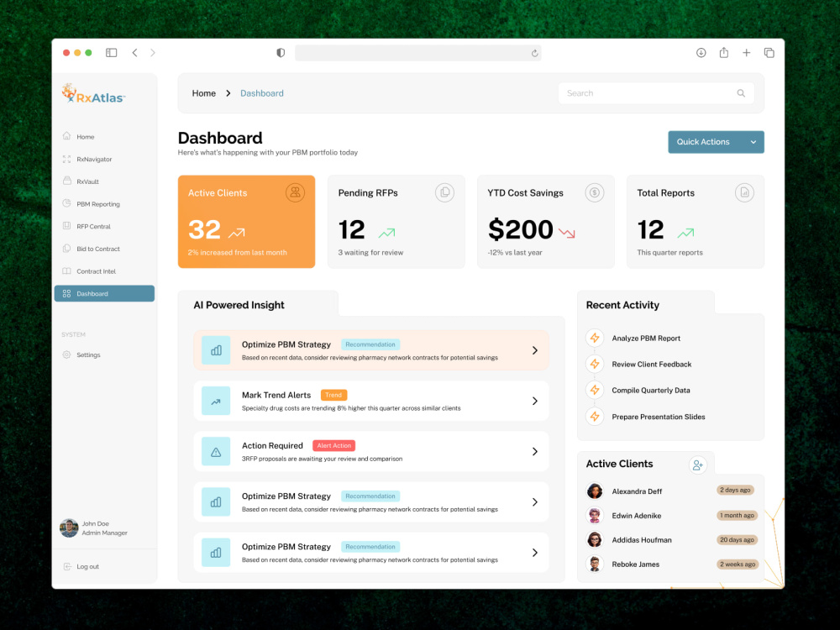Click the 2 days ago badge
The height and width of the screenshot is (630, 840).
click(735, 491)
